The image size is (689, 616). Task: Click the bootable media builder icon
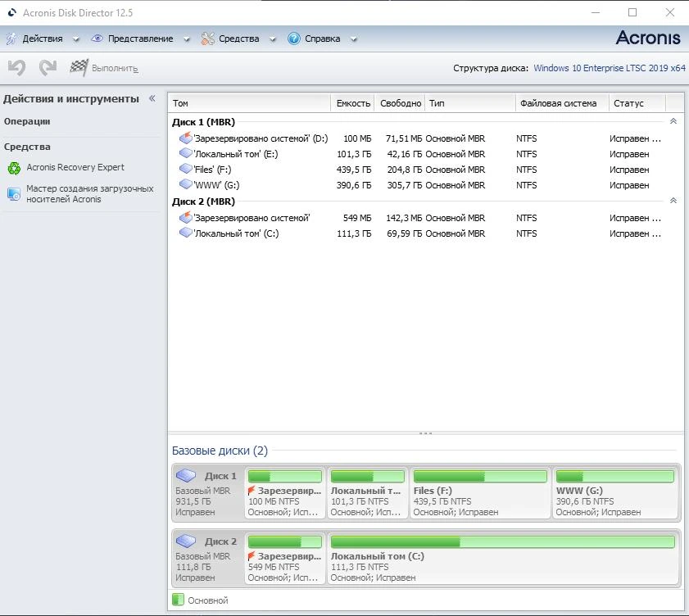pos(14,194)
